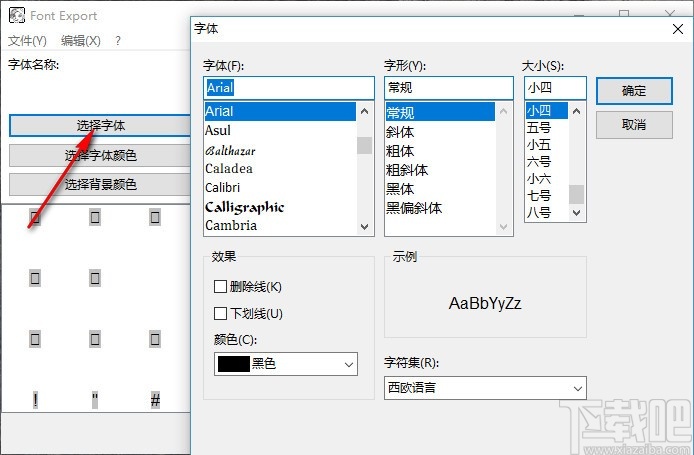694x455 pixels.
Task: Click the 选择背景颜色 button
Action: tap(100, 184)
